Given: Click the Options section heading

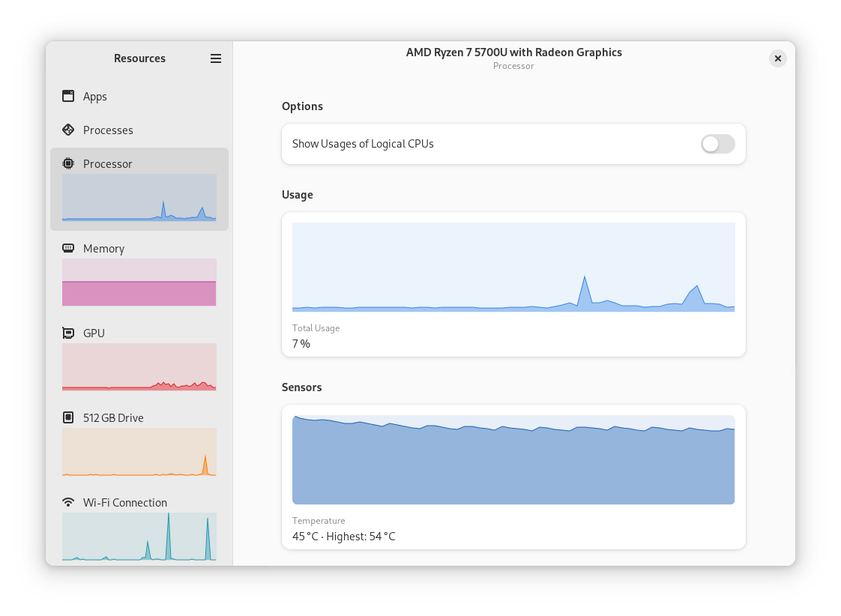Looking at the screenshot, I should click(303, 106).
